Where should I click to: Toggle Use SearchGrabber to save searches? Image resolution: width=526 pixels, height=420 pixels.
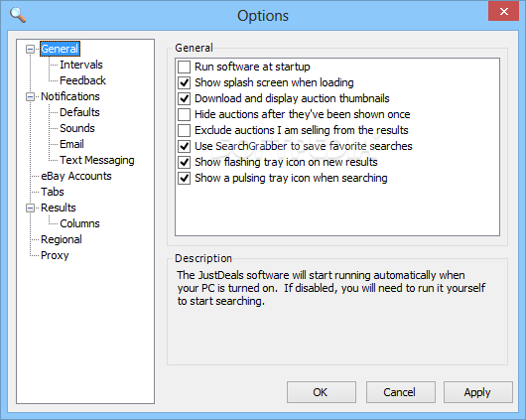[185, 146]
